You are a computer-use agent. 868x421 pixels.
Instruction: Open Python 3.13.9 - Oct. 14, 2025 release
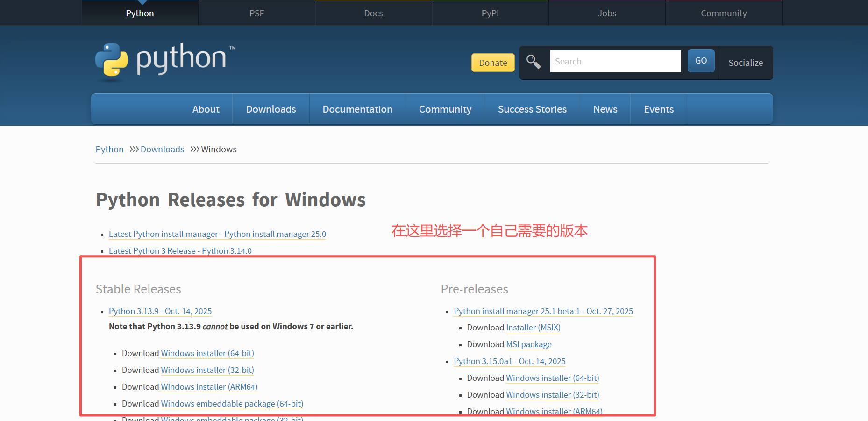pos(160,311)
